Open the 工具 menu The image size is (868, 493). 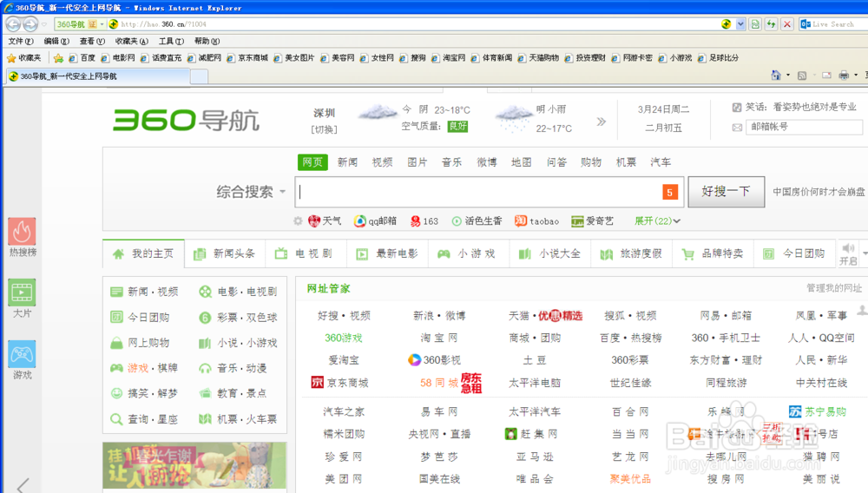[171, 41]
